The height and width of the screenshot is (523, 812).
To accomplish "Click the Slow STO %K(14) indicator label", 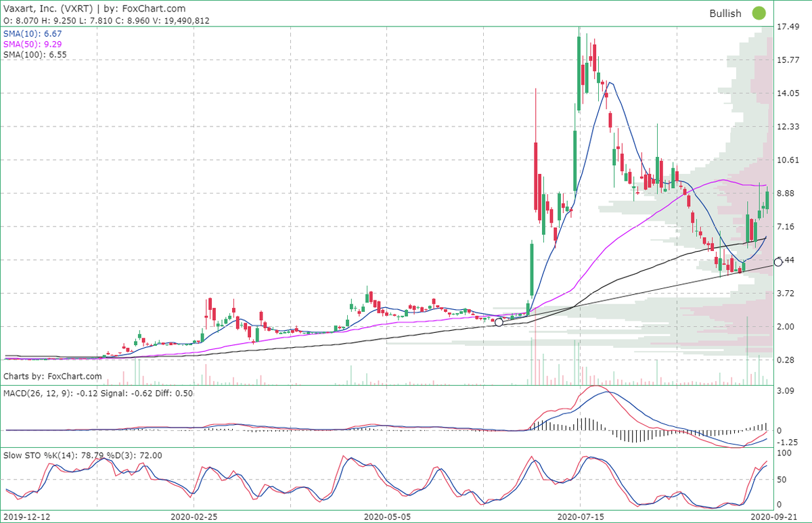I will tap(83, 455).
